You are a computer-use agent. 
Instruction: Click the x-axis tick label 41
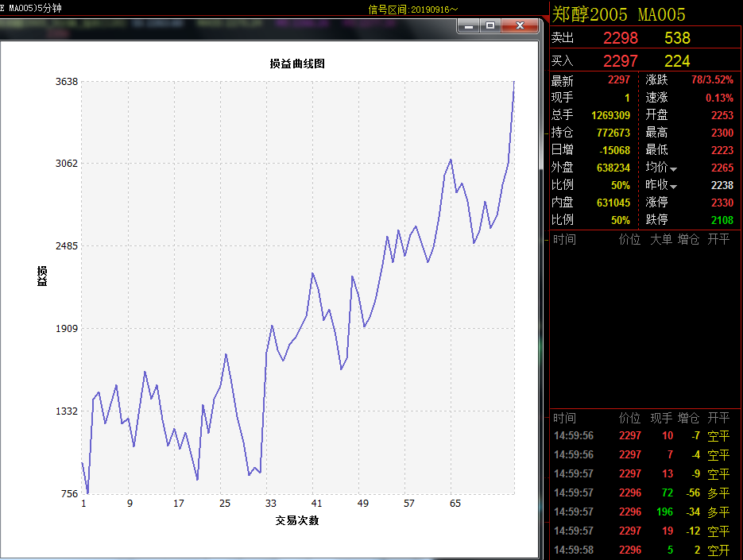316,503
